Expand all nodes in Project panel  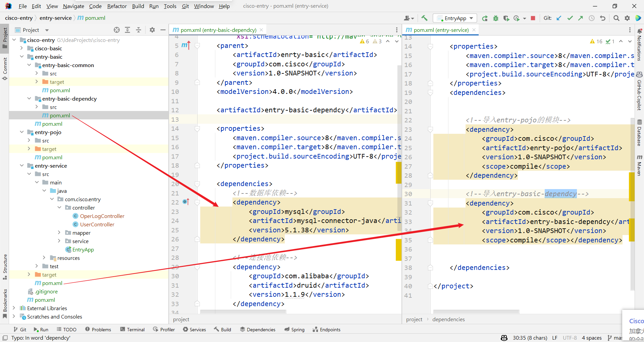click(127, 30)
